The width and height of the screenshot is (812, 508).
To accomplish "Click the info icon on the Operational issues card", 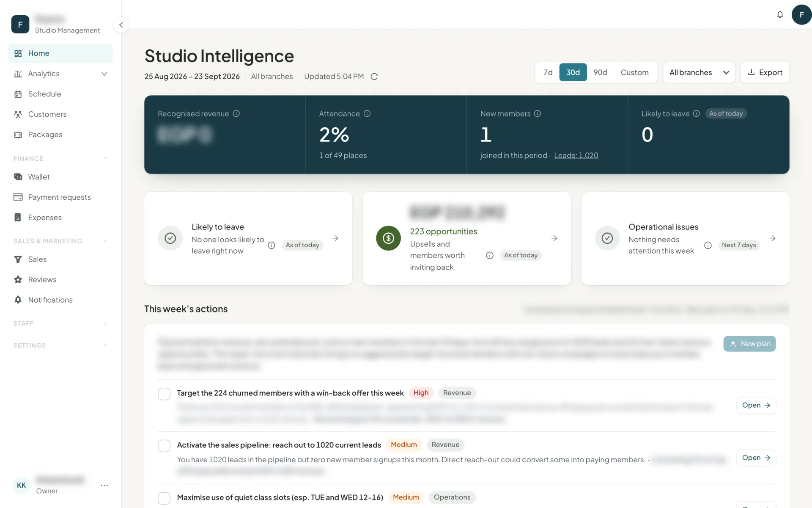I will pos(708,245).
